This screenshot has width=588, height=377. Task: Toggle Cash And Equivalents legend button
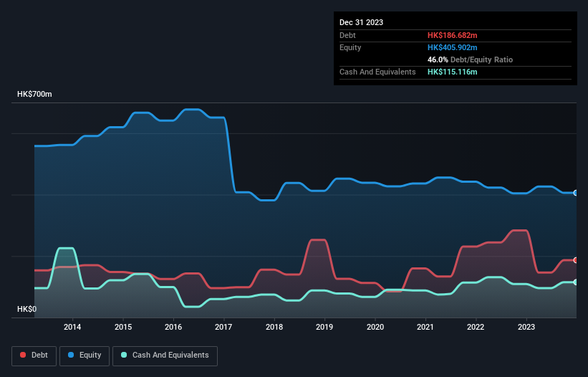165,355
